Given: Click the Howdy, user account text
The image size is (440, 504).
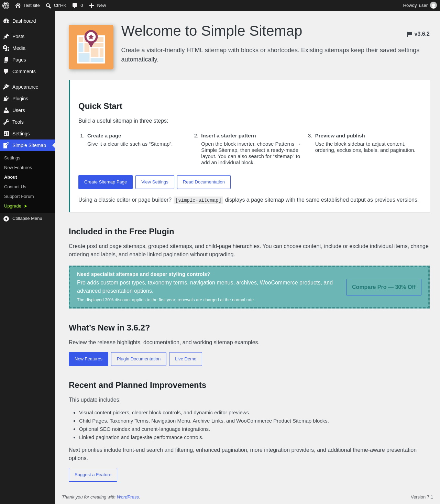Looking at the screenshot, I should tap(415, 5).
